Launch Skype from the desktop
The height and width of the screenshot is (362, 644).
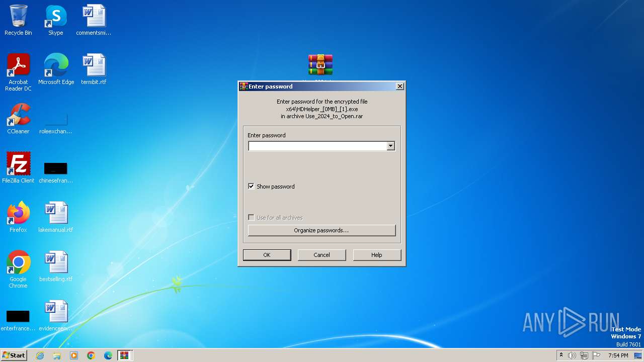coord(56,20)
